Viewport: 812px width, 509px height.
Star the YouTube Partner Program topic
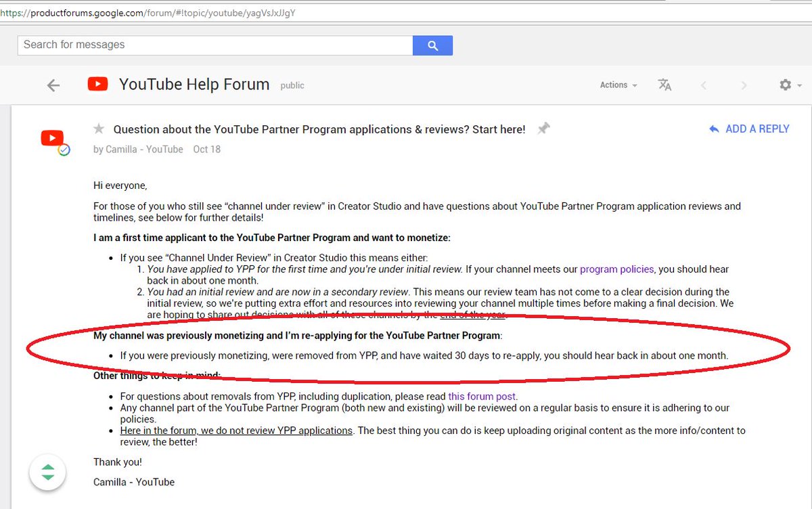click(99, 129)
